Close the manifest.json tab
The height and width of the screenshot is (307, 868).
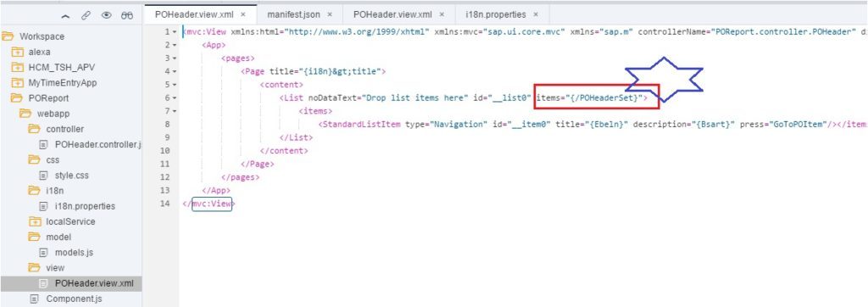coord(331,14)
